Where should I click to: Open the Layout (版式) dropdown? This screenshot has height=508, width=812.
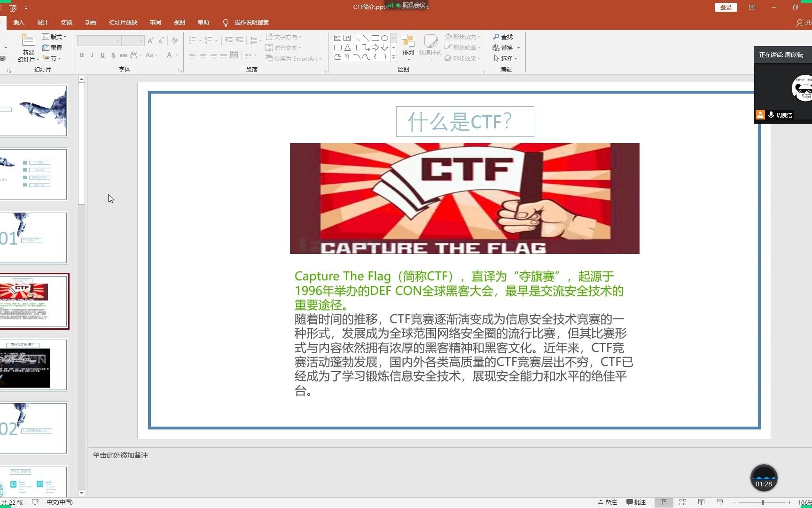55,37
